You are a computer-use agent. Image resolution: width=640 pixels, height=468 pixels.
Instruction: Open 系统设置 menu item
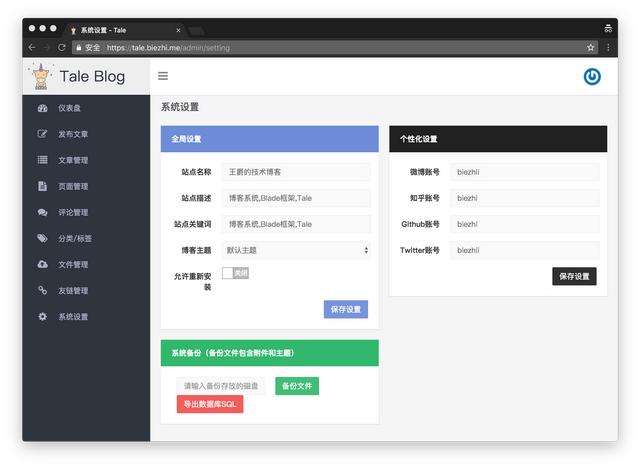[x=73, y=317]
